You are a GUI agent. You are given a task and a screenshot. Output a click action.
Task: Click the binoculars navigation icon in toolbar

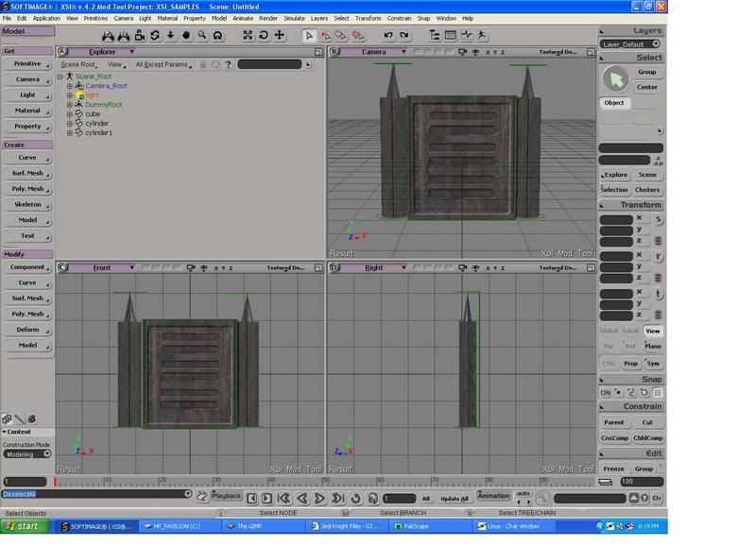point(108,36)
